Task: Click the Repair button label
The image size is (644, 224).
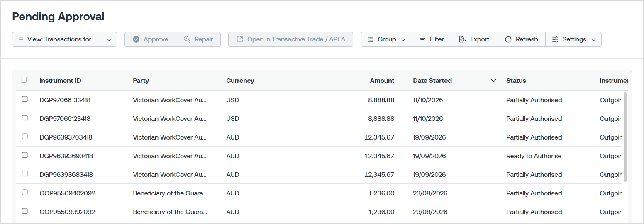Action: click(204, 39)
